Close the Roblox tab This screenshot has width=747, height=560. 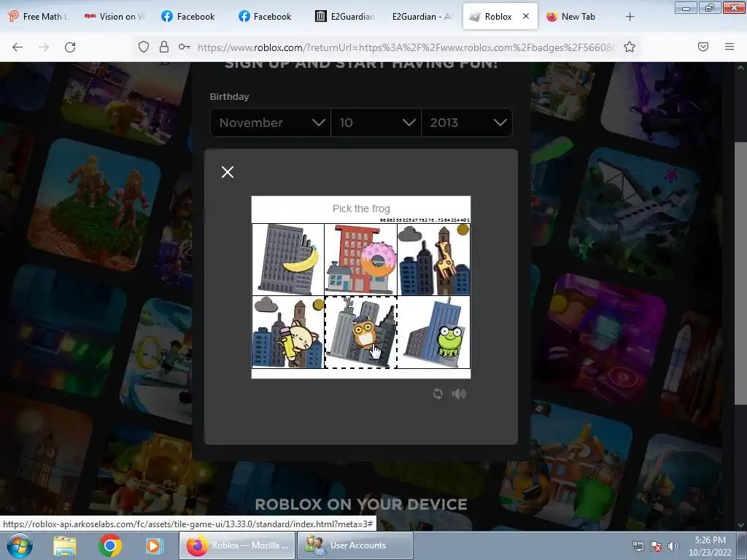(526, 16)
